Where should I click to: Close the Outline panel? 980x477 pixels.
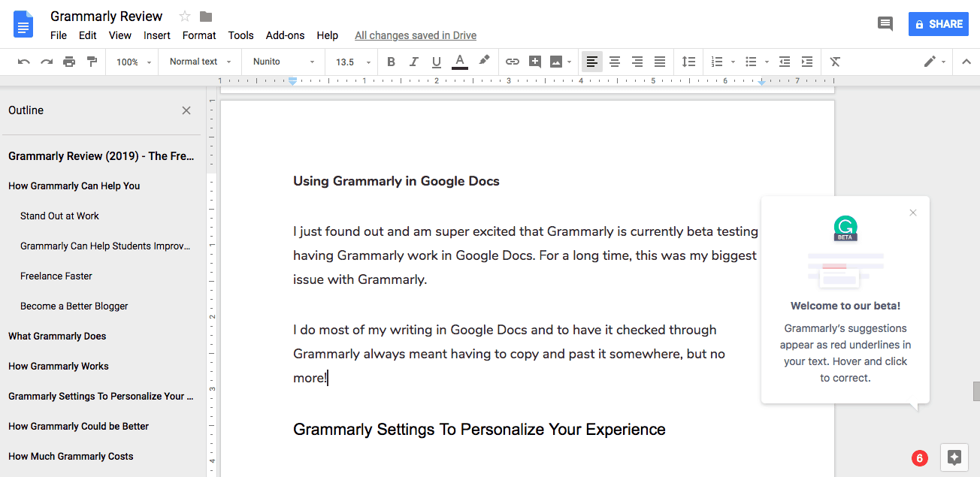(x=186, y=110)
